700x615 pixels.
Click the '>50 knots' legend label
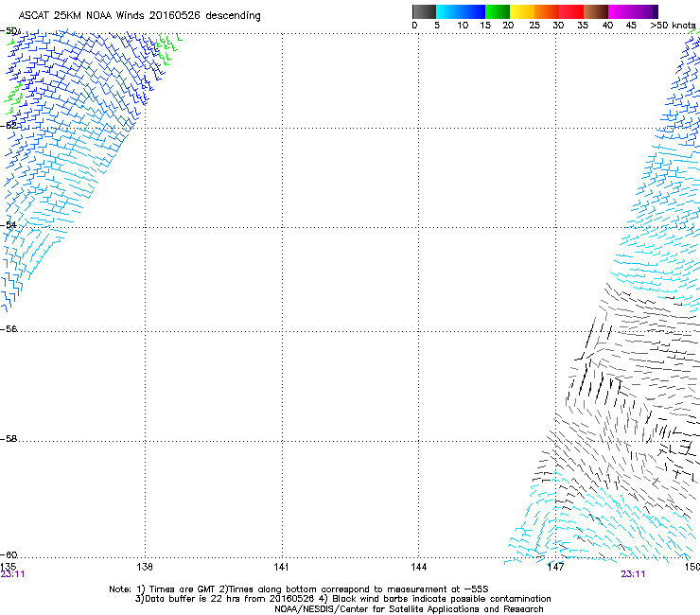(673, 26)
